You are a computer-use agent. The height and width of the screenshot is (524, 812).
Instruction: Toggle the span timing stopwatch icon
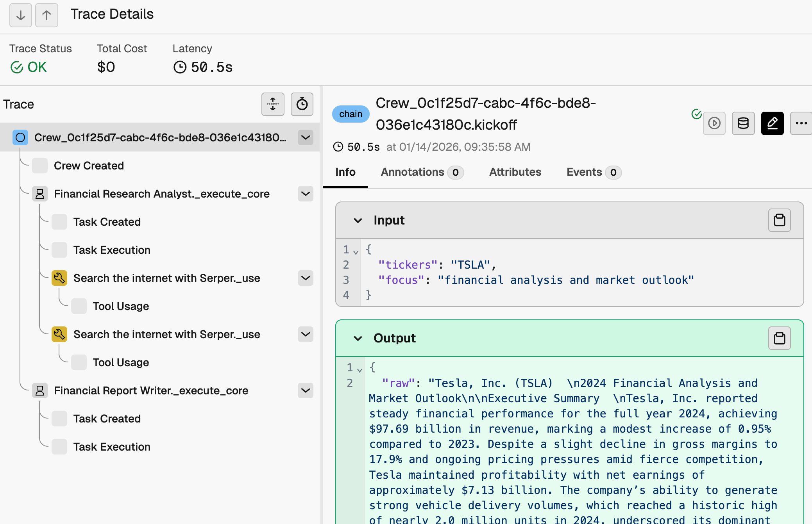(302, 104)
